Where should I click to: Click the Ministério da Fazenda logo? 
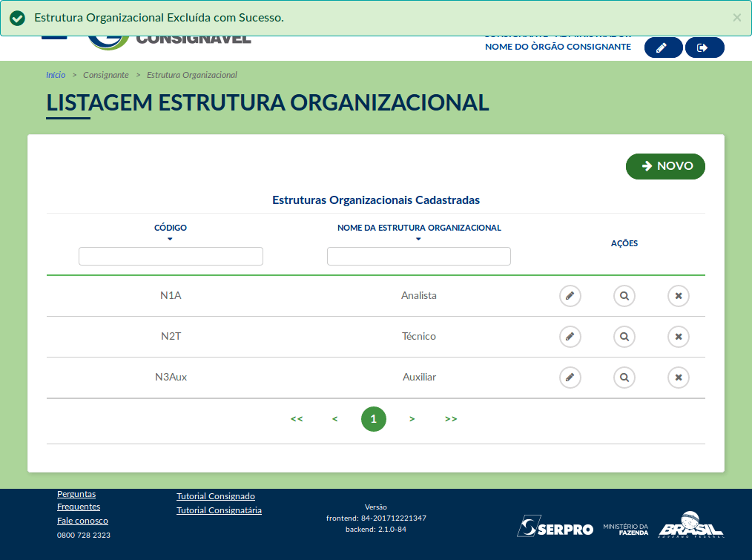(x=625, y=530)
